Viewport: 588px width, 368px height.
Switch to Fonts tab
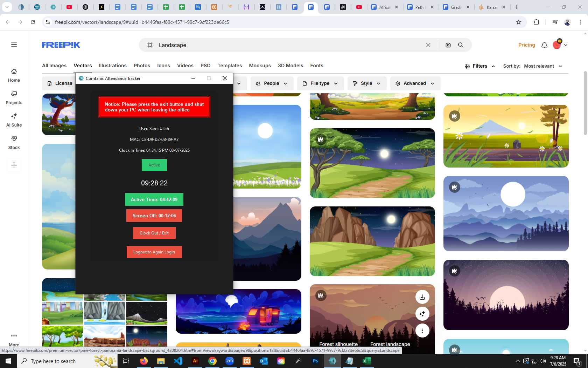317,66
